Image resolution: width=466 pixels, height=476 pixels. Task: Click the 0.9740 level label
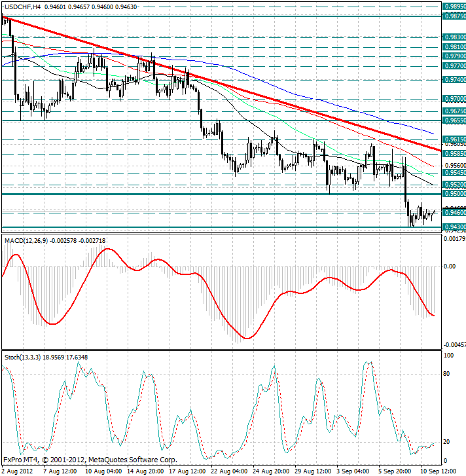pos(454,79)
